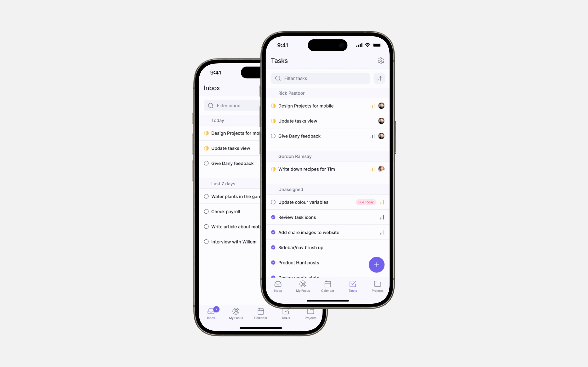Select the Projects navigation item
The image size is (588, 367).
(377, 287)
